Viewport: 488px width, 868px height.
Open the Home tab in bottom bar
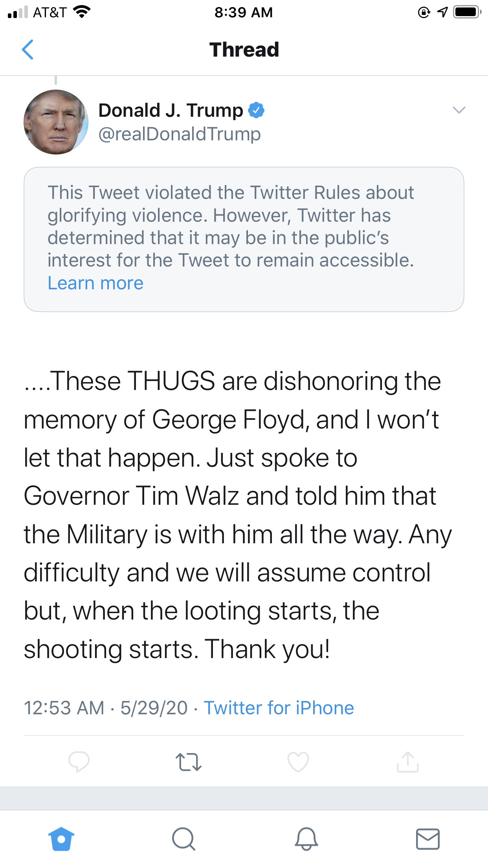click(x=61, y=839)
